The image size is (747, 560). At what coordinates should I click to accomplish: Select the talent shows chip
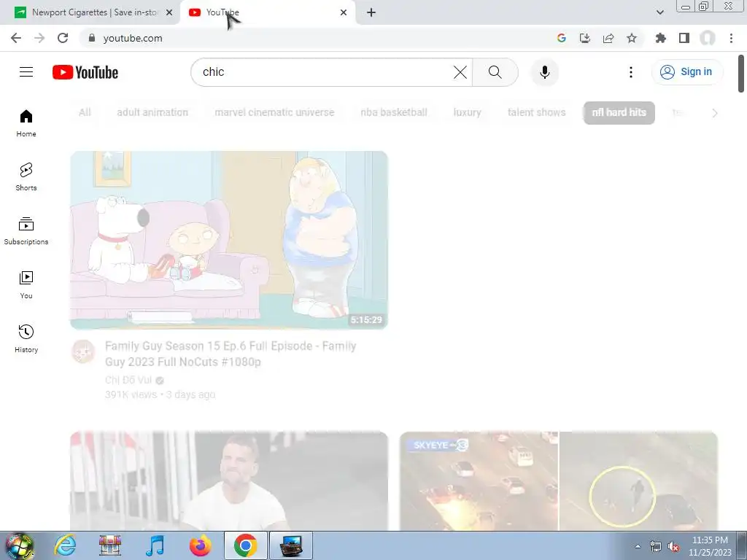[536, 112]
